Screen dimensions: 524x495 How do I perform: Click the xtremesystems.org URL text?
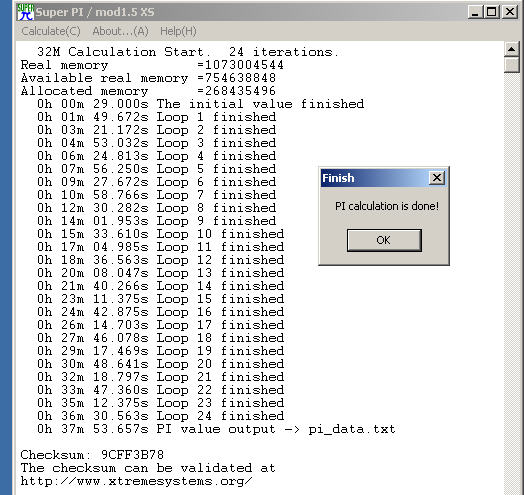click(x=136, y=481)
